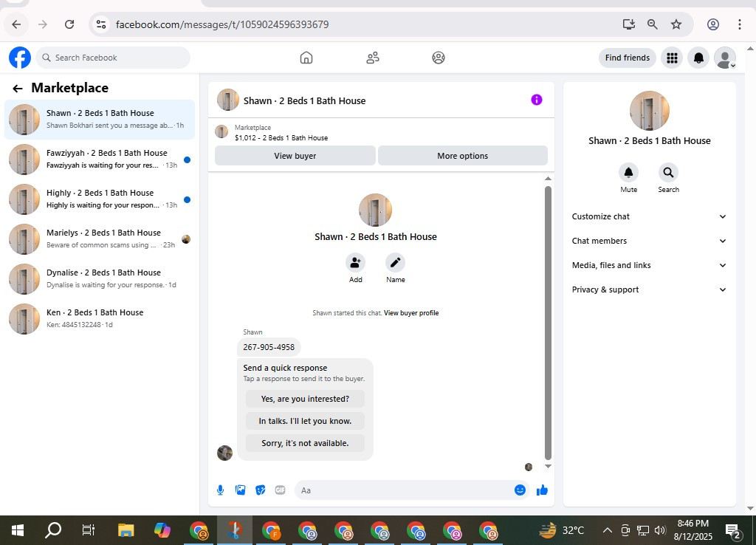This screenshot has width=756, height=545.
Task: Click the large listing thumbnail in right panel
Action: 650,111
